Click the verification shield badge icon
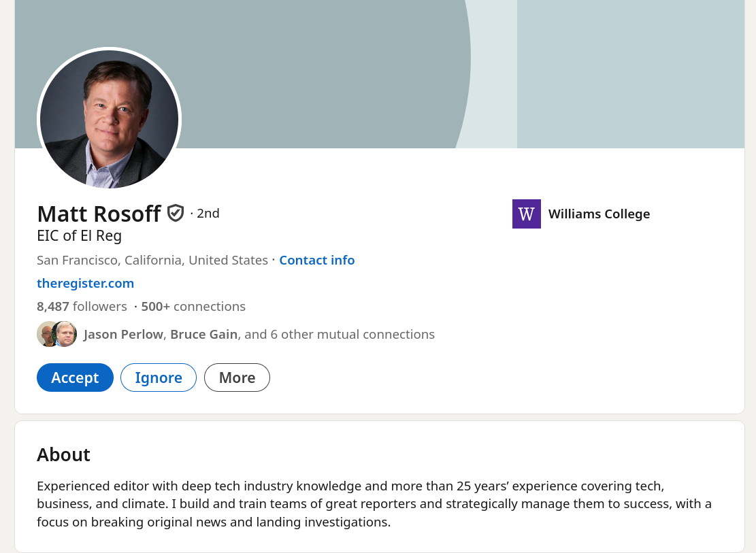 pos(176,214)
